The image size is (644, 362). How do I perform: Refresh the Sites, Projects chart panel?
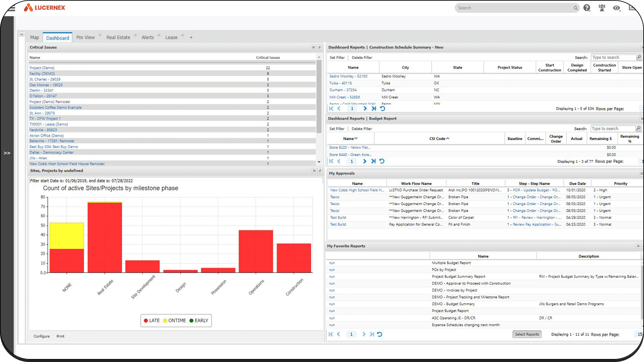coord(320,171)
